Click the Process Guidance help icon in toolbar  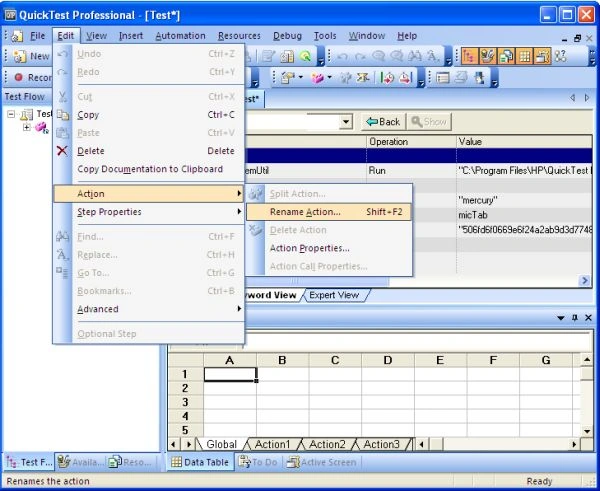[x=561, y=56]
